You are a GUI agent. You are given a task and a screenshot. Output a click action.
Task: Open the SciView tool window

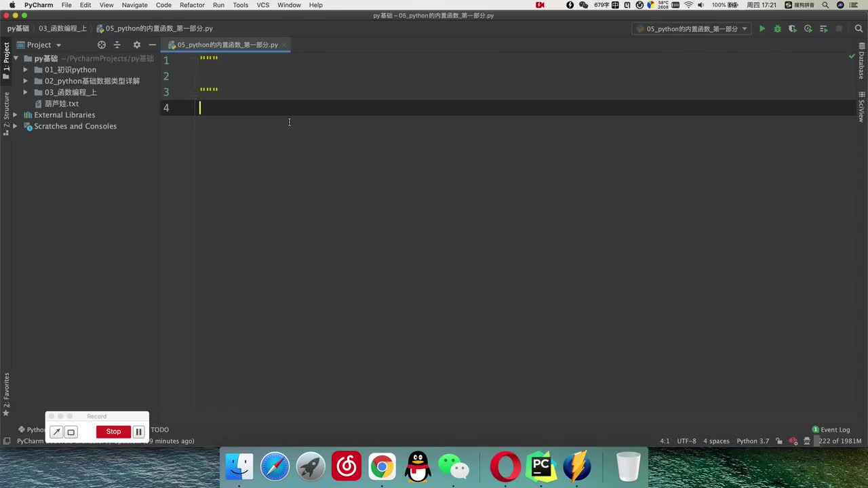862,106
